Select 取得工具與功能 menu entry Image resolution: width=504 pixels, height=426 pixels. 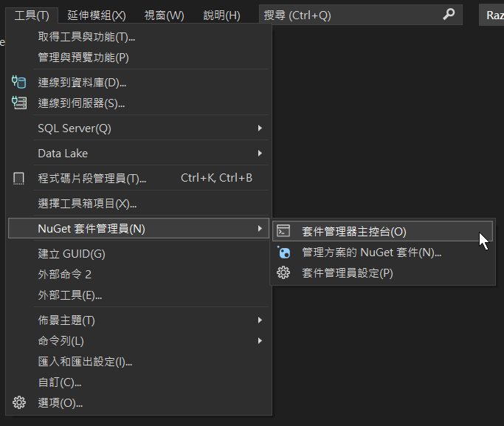86,37
